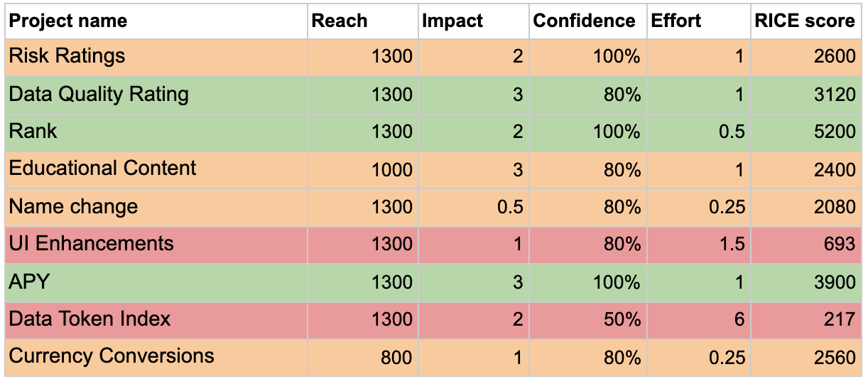The width and height of the screenshot is (868, 384).
Task: Click the Reach value 1000
Action: tap(363, 169)
